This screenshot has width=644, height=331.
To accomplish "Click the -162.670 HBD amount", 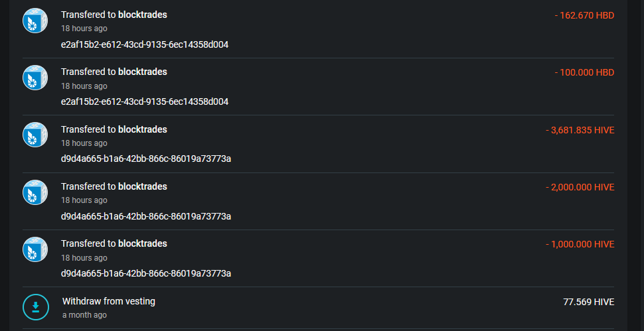I will pyautogui.click(x=584, y=15).
